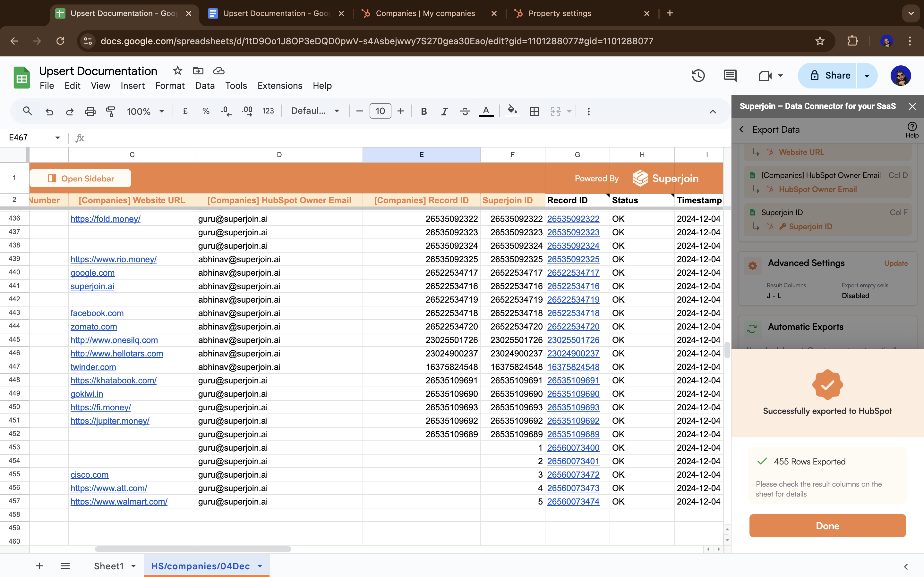Switch to Sheet1 tab

(109, 565)
